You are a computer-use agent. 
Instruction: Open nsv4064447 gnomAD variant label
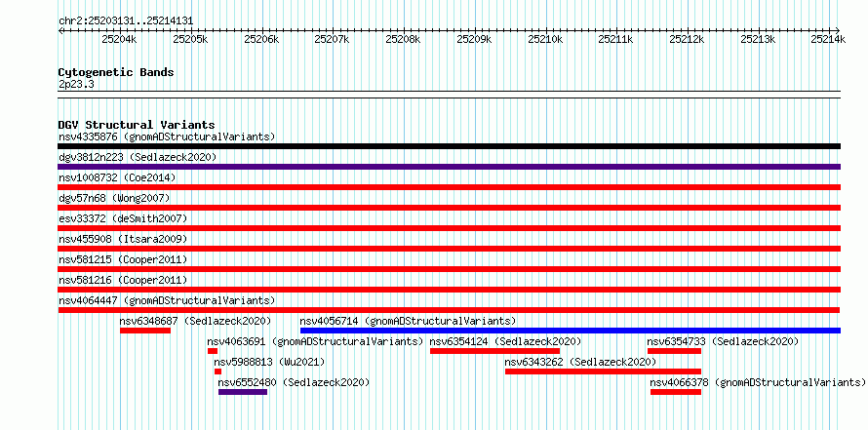(167, 300)
